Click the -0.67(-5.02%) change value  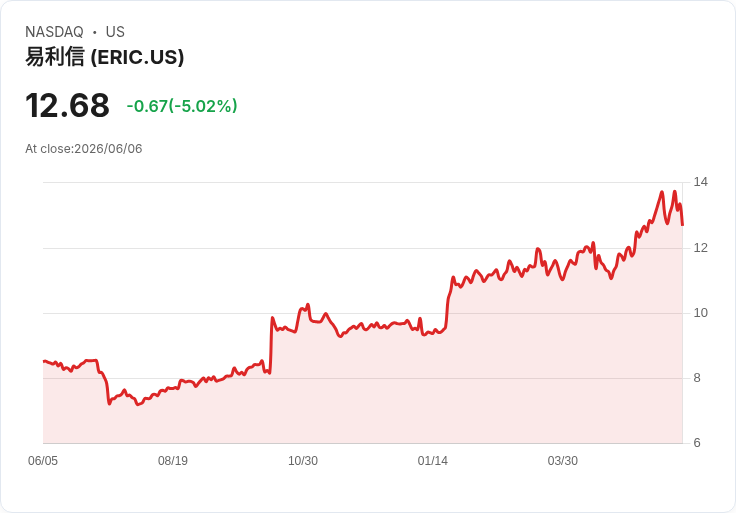(182, 106)
